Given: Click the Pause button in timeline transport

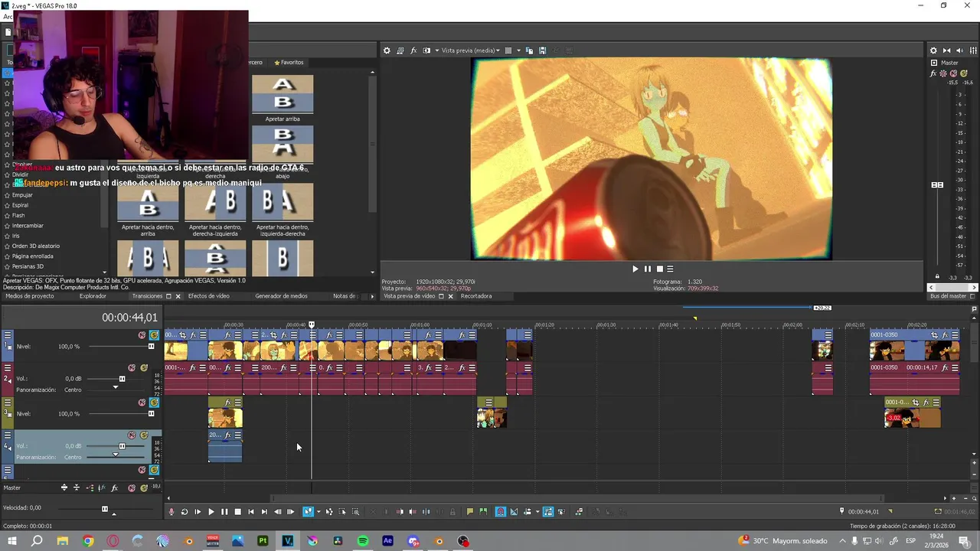Looking at the screenshot, I should pyautogui.click(x=224, y=512).
